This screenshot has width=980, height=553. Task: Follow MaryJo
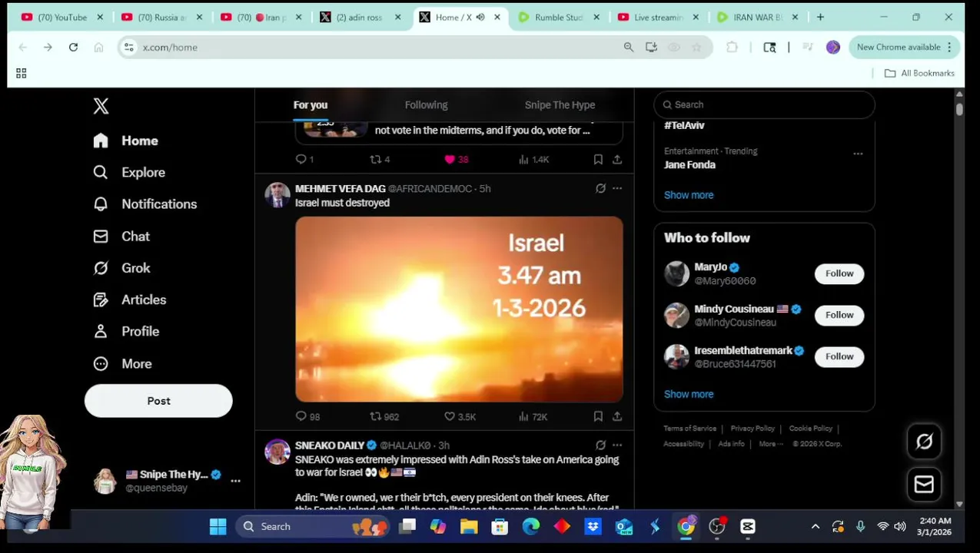839,273
